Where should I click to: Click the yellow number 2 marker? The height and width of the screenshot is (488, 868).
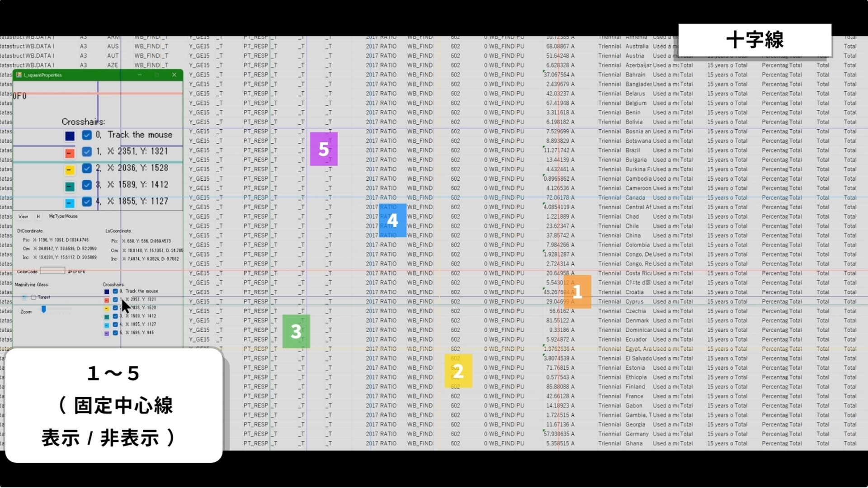point(458,371)
